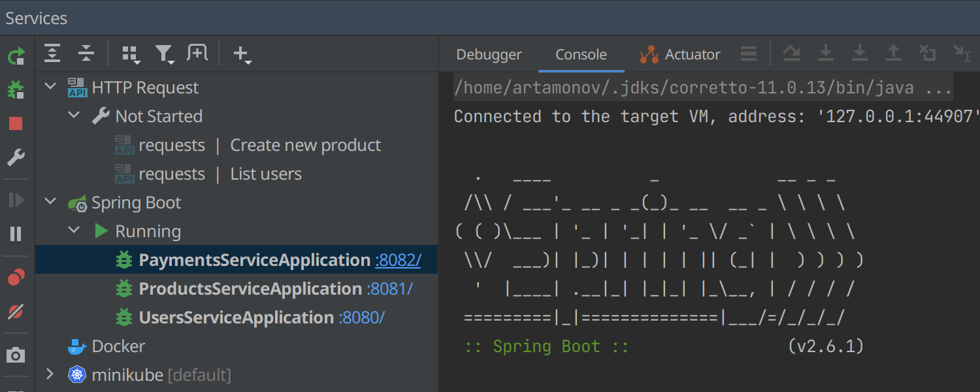Image resolution: width=980 pixels, height=392 pixels.
Task: Click the green play icon beside Running
Action: pyautogui.click(x=101, y=231)
